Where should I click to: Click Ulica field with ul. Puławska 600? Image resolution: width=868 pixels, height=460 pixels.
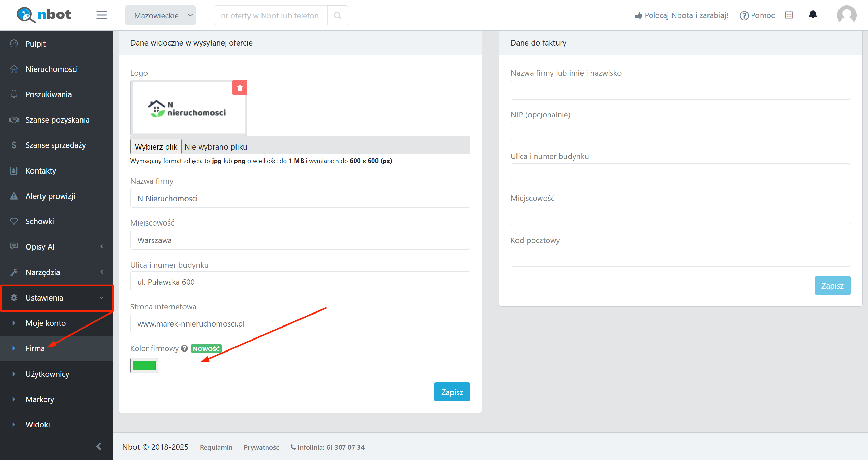[x=300, y=282]
